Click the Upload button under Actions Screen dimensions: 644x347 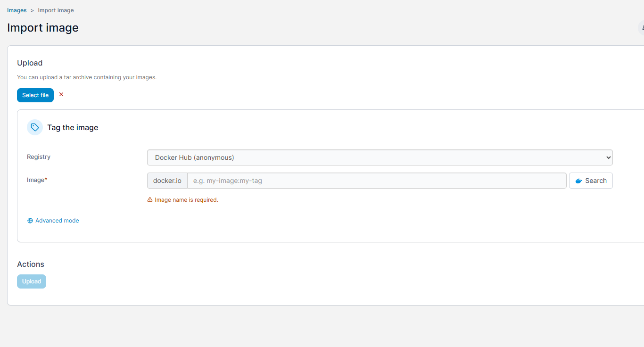(x=32, y=281)
